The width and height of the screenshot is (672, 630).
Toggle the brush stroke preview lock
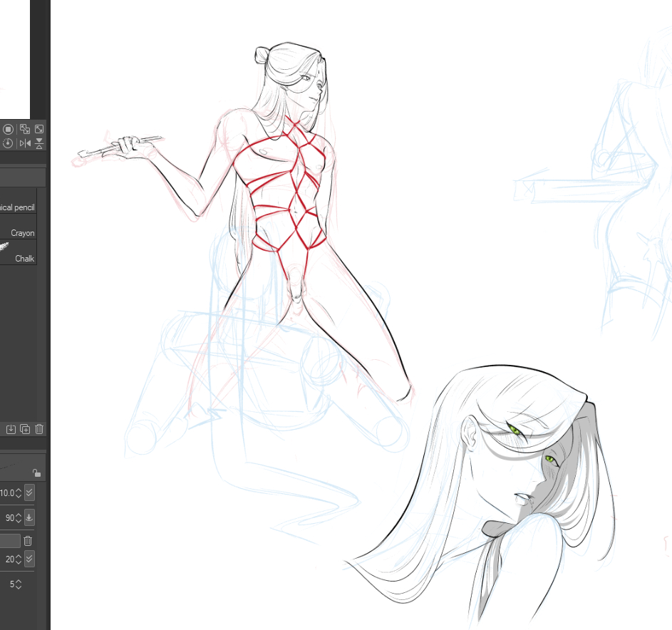tap(37, 472)
